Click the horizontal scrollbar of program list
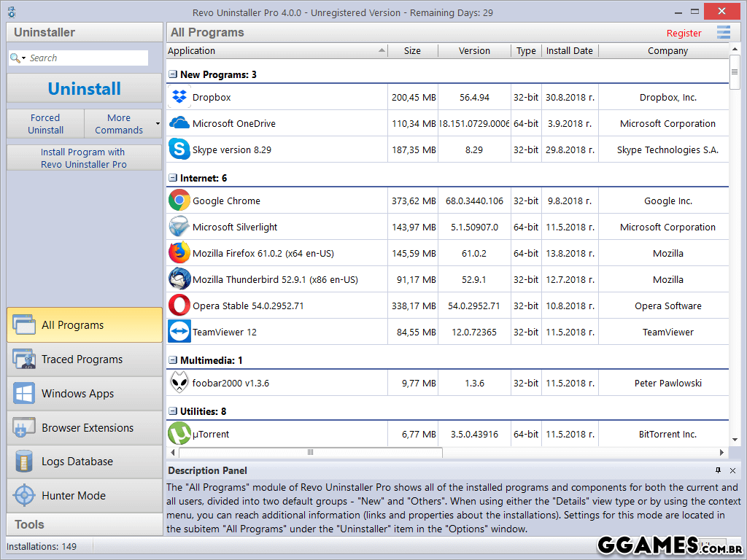Image resolution: width=747 pixels, height=560 pixels. 309,453
